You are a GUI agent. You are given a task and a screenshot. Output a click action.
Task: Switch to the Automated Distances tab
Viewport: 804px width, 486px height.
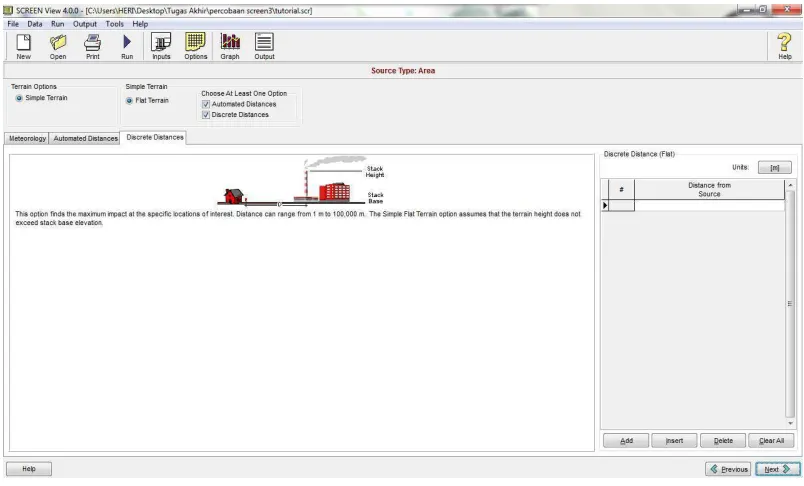[x=86, y=138]
